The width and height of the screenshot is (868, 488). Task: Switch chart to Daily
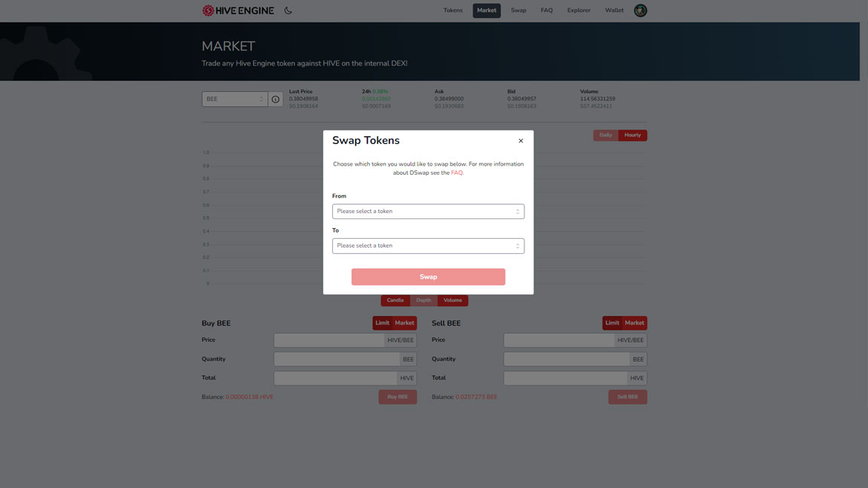(606, 135)
